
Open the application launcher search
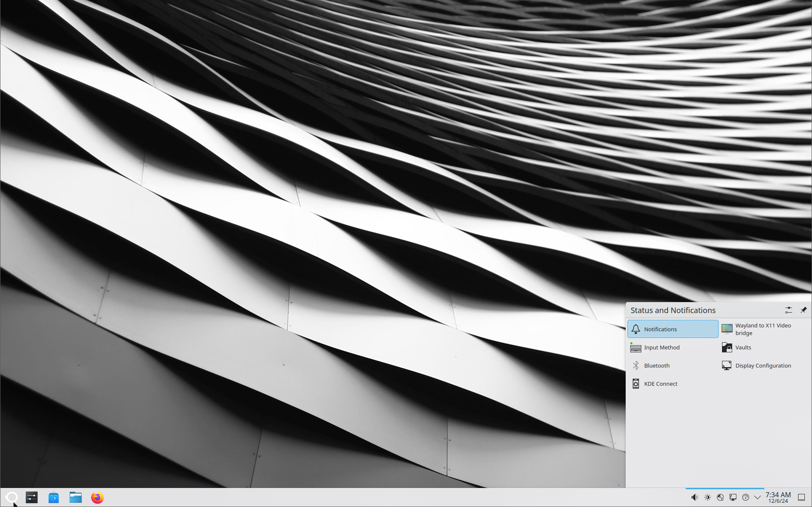[x=11, y=497]
